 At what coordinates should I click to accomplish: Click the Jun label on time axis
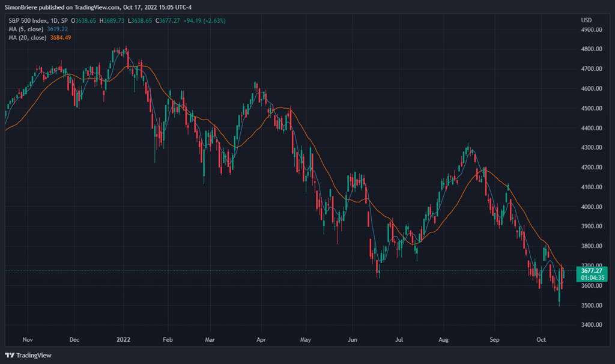click(353, 339)
